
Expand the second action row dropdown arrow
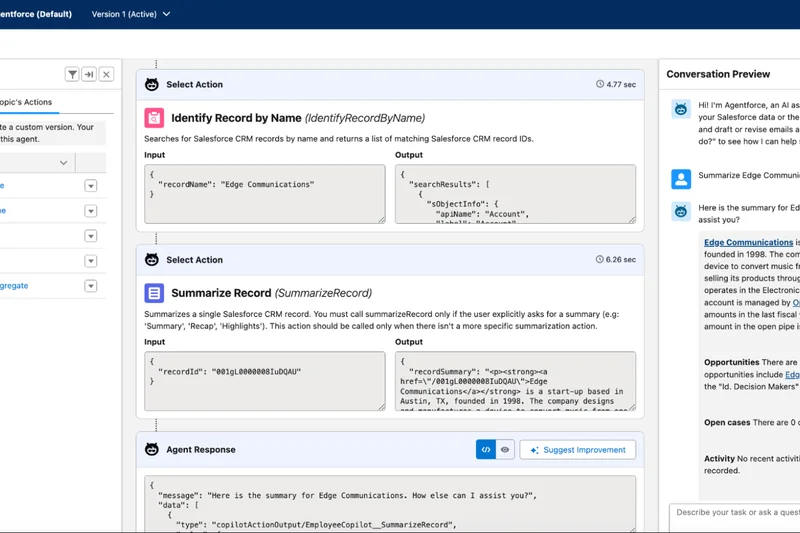(x=91, y=211)
